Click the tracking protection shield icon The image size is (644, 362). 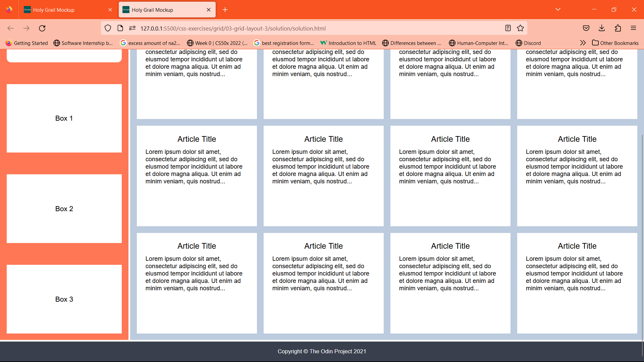point(108,28)
